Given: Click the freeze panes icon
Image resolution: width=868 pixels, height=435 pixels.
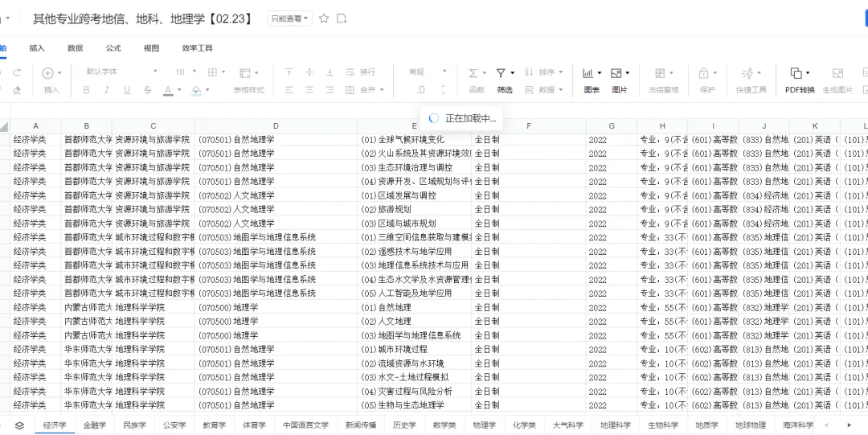Looking at the screenshot, I should (x=660, y=72).
